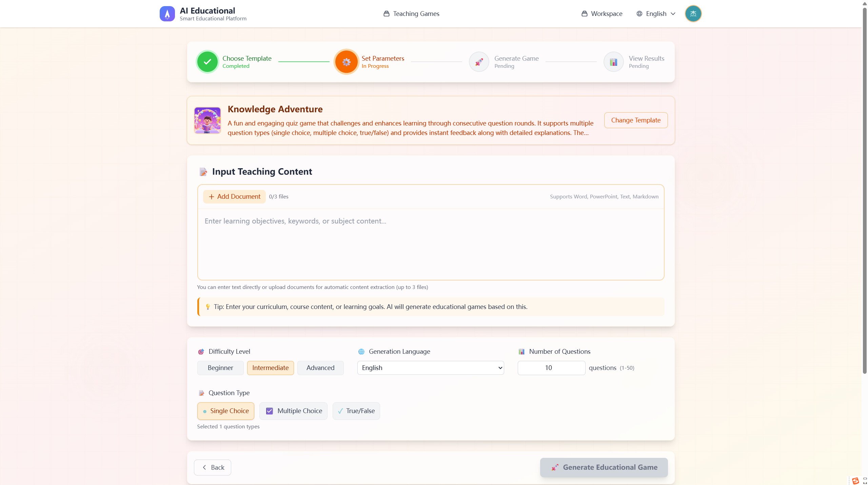Select the Advanced difficulty level
Viewport: 868px width, 485px height.
pos(320,368)
